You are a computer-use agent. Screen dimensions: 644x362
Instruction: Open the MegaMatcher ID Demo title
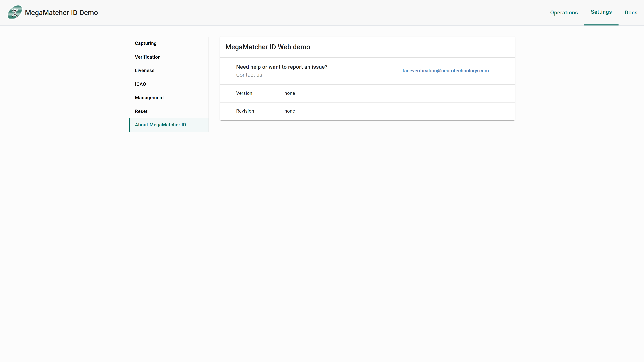click(61, 13)
